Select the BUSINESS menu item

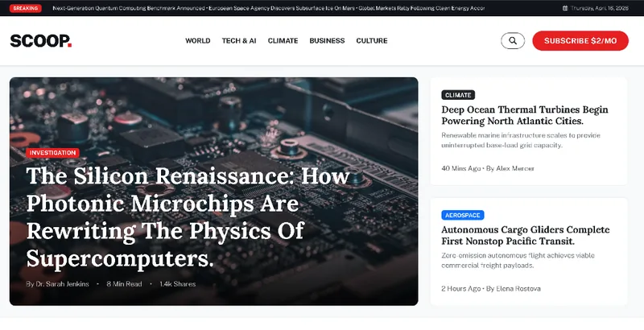[327, 40]
